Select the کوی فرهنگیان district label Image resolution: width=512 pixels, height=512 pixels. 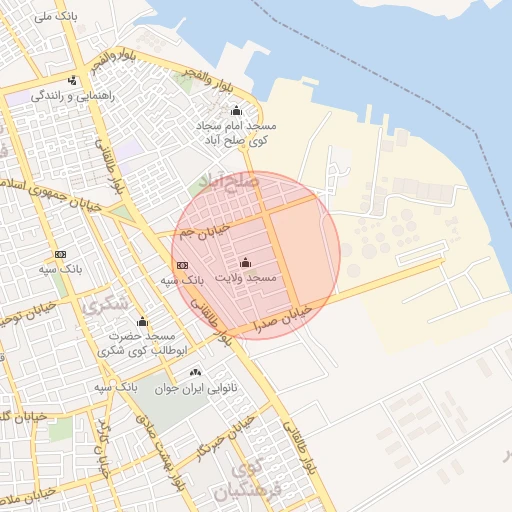pyautogui.click(x=247, y=480)
